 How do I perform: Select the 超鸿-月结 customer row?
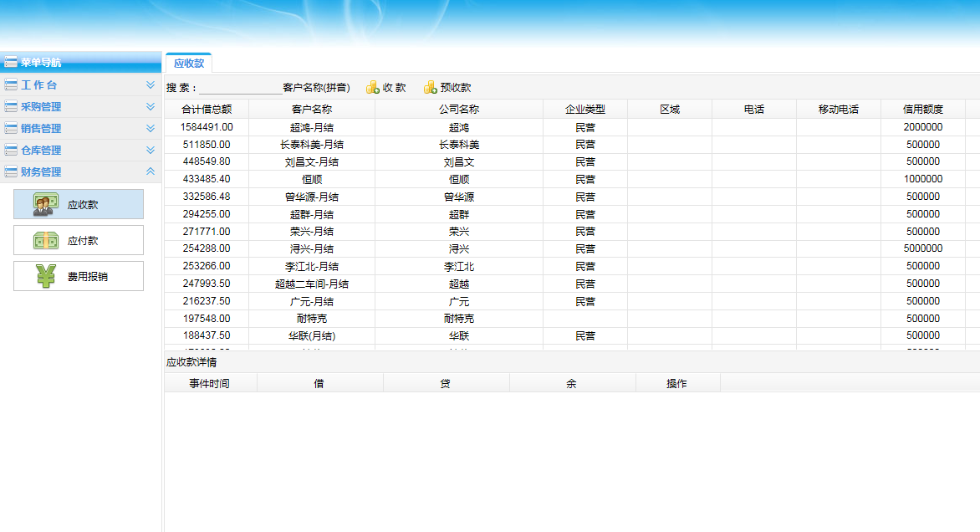pyautogui.click(x=572, y=127)
